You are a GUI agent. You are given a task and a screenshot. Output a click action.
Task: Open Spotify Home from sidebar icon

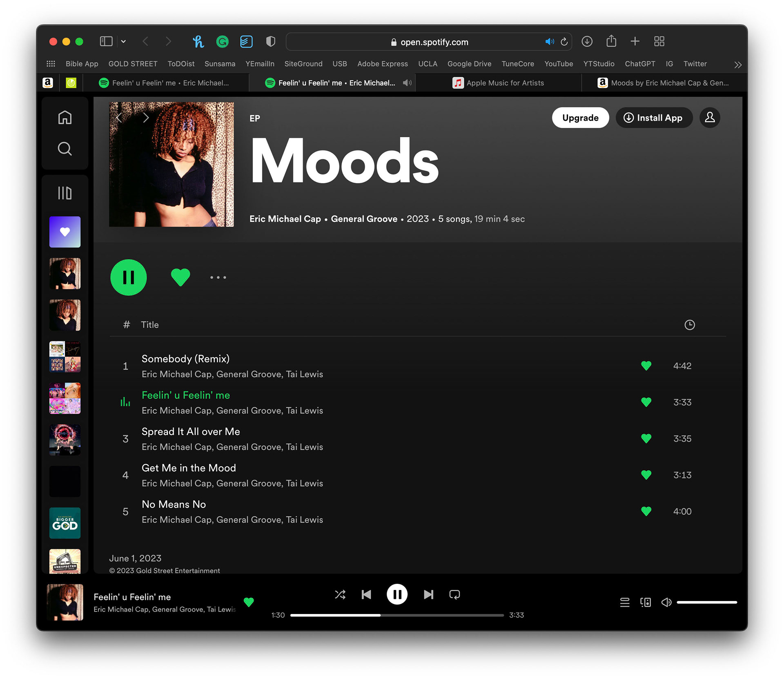pos(65,118)
